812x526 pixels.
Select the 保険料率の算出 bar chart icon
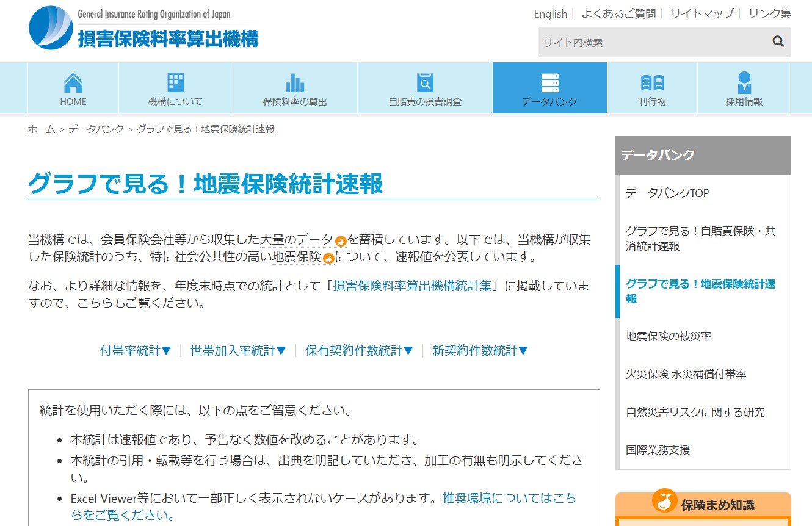295,82
